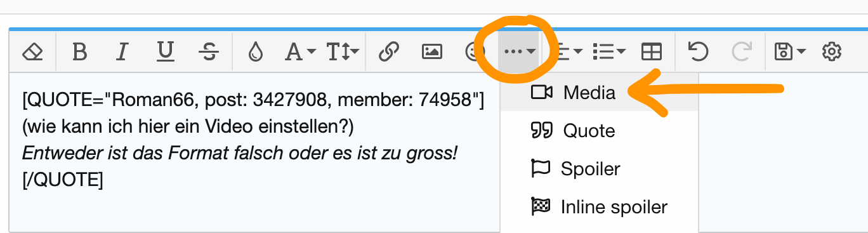
Task: Click inside the message editor text
Action: click(254, 152)
